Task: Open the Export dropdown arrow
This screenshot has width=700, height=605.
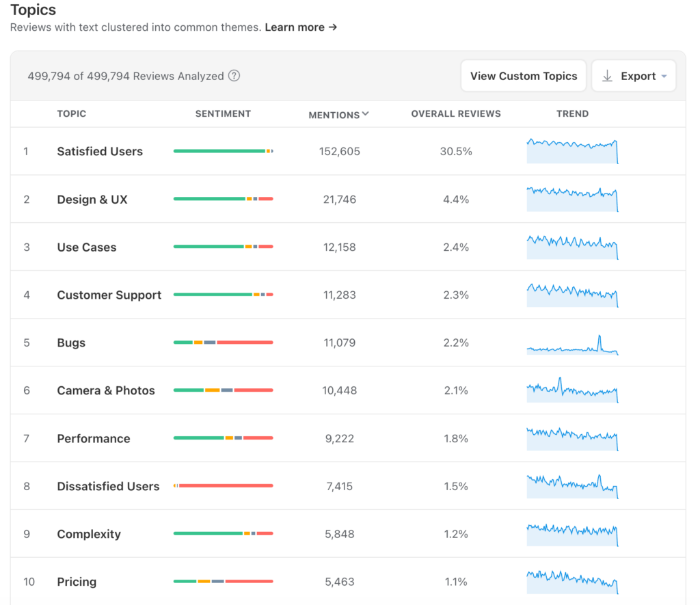Action: 664,77
